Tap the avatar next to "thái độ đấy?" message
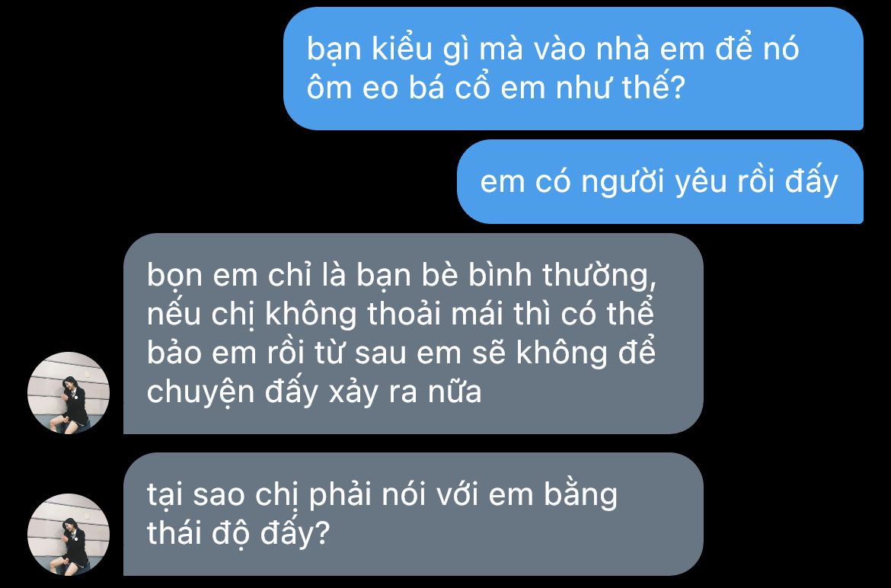The height and width of the screenshot is (588, 891). coord(69,535)
